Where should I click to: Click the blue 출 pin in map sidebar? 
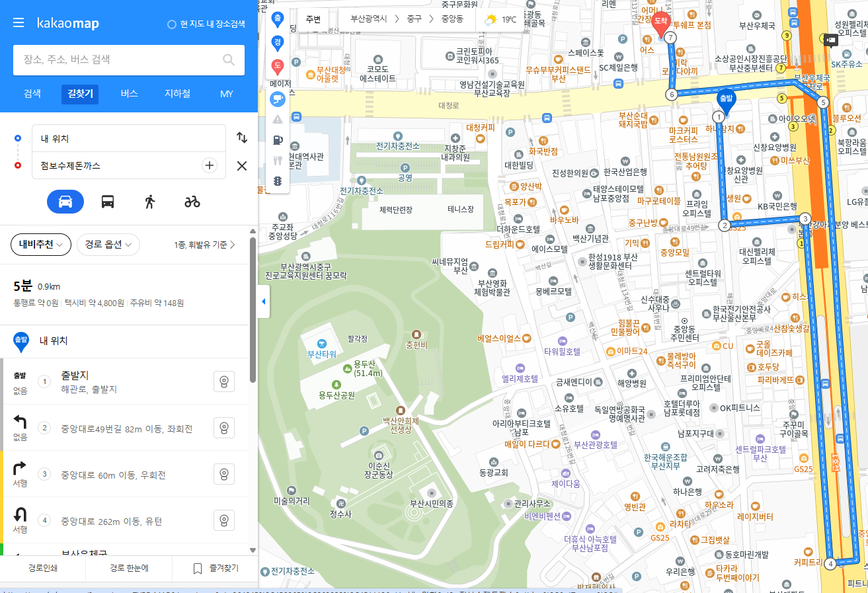pos(278,19)
